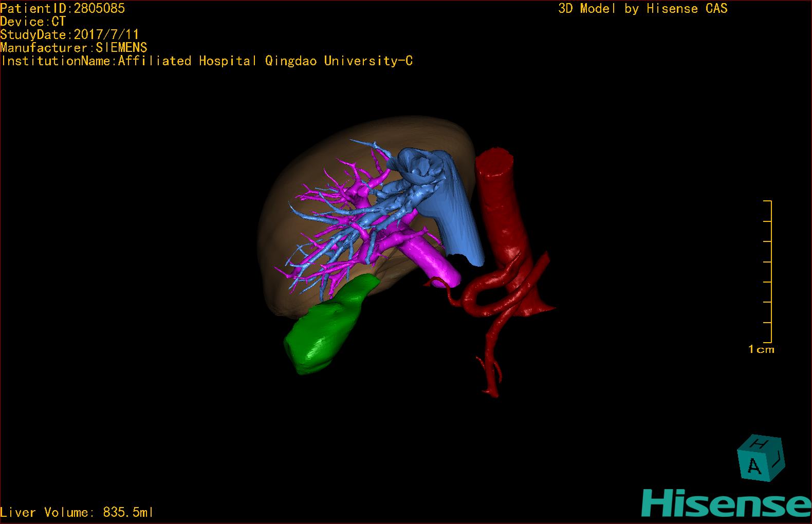Click the yellow scale ruler bar

(x=770, y=271)
